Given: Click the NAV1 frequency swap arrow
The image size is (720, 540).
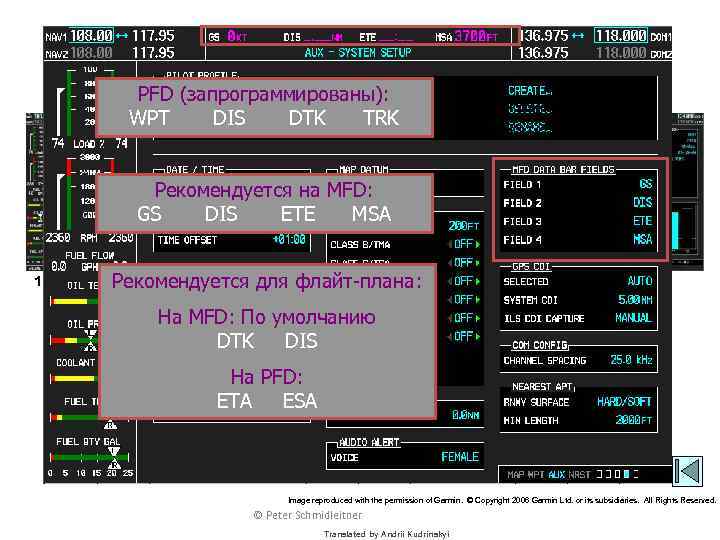Looking at the screenshot, I should click(x=122, y=35).
